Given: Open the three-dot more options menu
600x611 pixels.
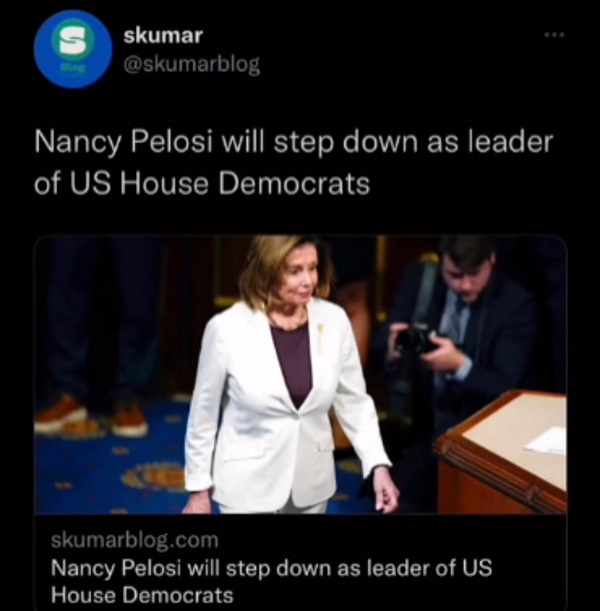Looking at the screenshot, I should pyautogui.click(x=554, y=35).
